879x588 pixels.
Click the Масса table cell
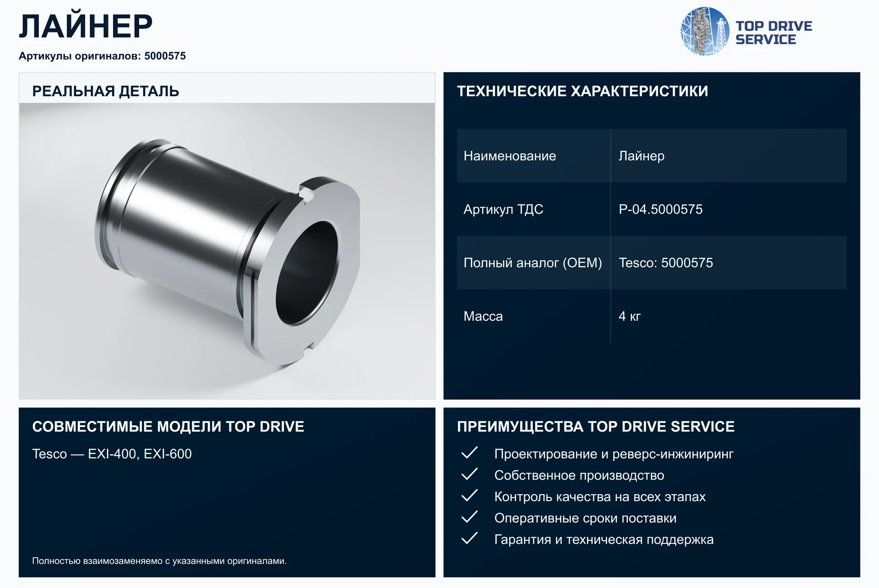tap(533, 316)
